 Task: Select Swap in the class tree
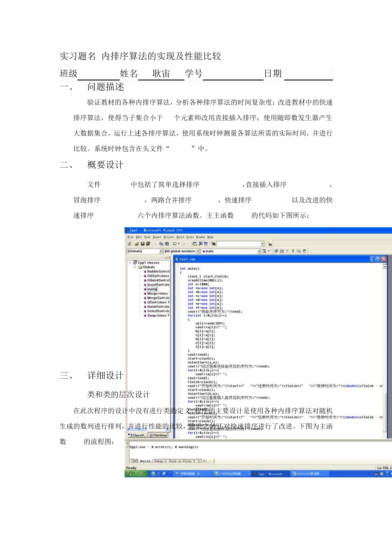tap(156, 315)
